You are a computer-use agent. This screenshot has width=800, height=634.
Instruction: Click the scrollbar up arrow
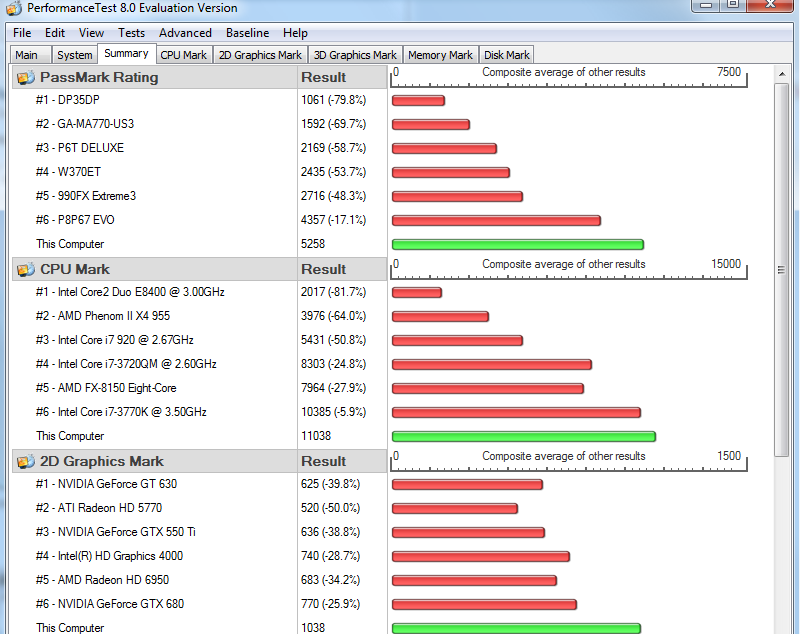(x=782, y=74)
